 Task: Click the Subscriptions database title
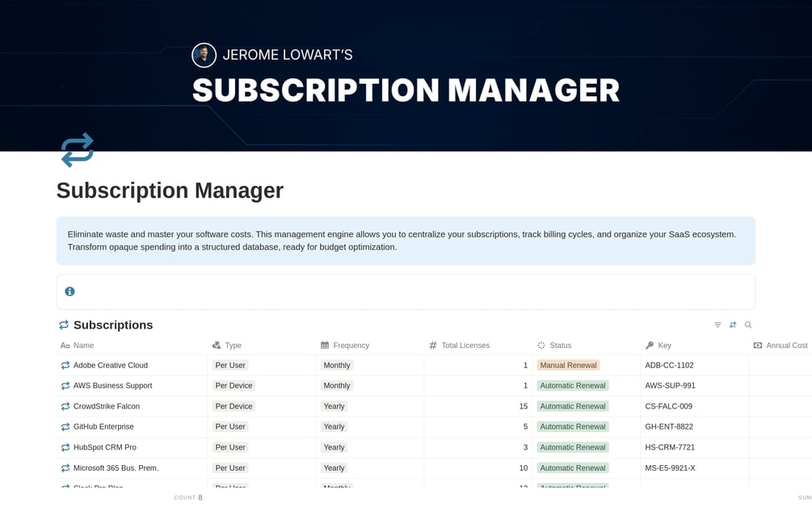pos(113,325)
